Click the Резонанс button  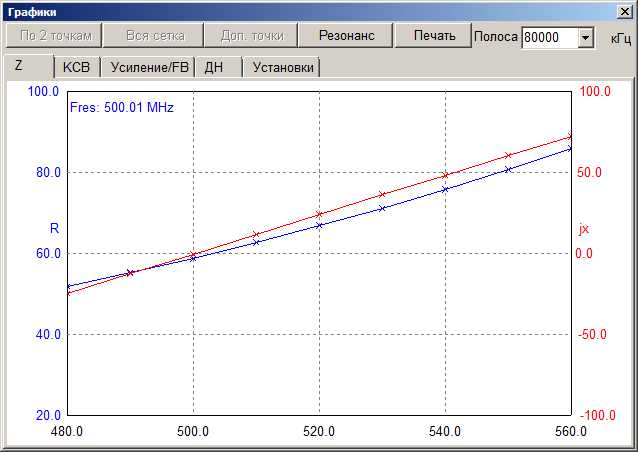[346, 36]
